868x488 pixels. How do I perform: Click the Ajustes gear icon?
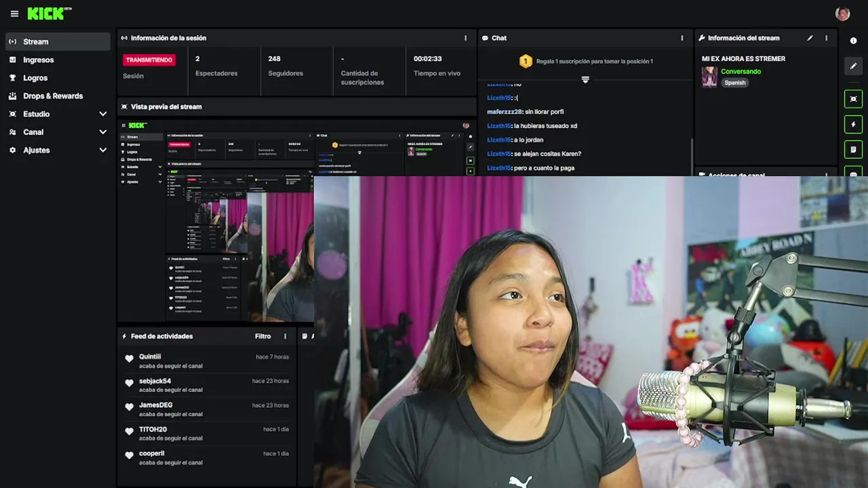point(12,150)
